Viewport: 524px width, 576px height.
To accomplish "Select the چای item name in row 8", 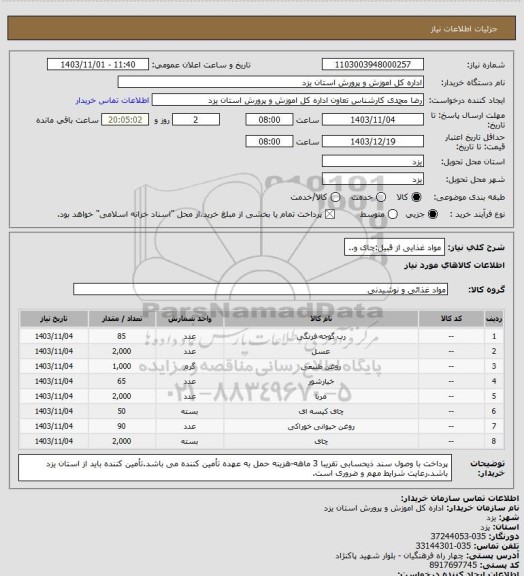I will click(321, 441).
